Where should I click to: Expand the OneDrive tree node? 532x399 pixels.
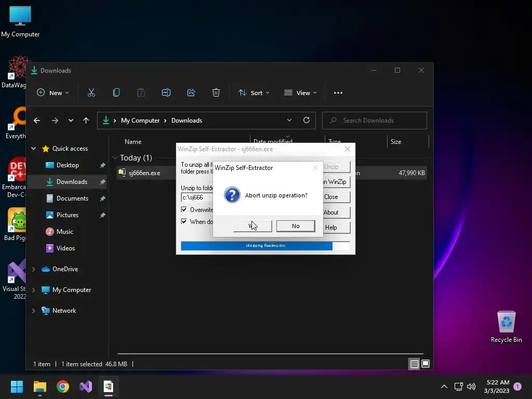34,269
